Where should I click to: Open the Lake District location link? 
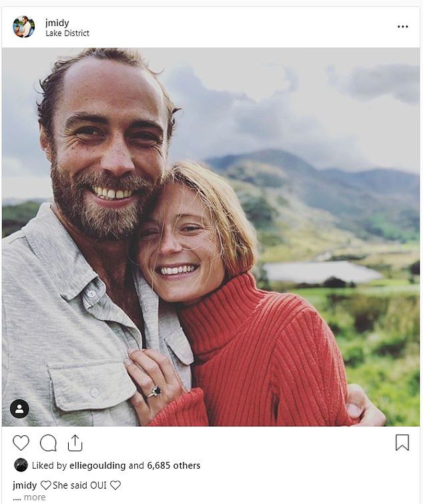[67, 33]
